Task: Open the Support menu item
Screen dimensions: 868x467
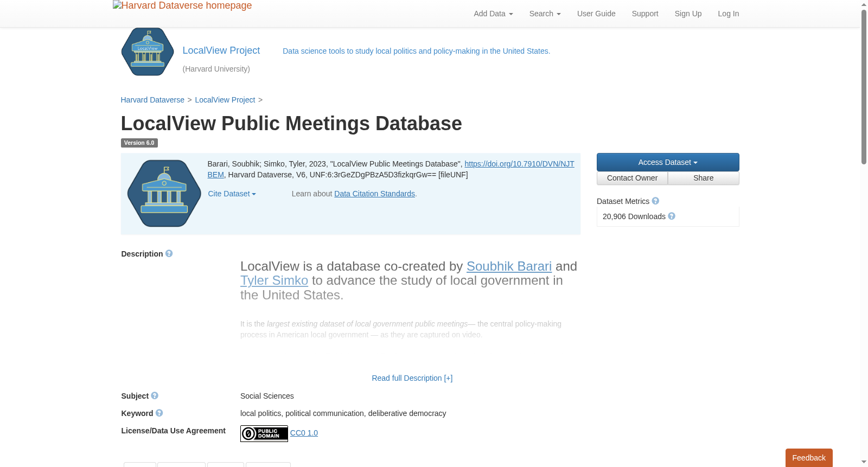Action: pyautogui.click(x=645, y=14)
